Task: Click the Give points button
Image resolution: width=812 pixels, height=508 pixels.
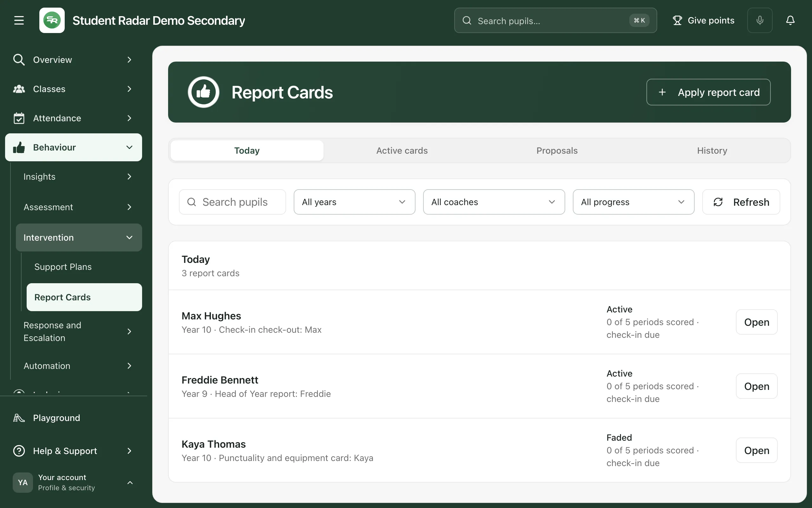Action: 703,21
